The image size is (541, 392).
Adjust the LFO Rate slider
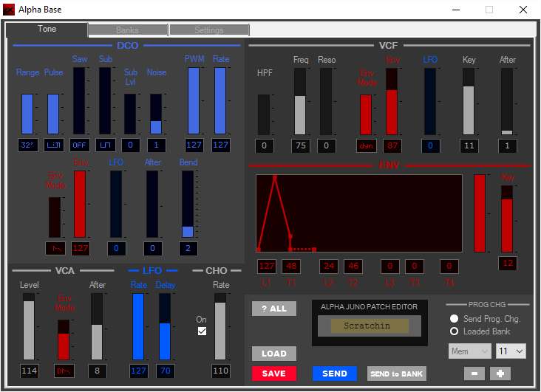138,326
